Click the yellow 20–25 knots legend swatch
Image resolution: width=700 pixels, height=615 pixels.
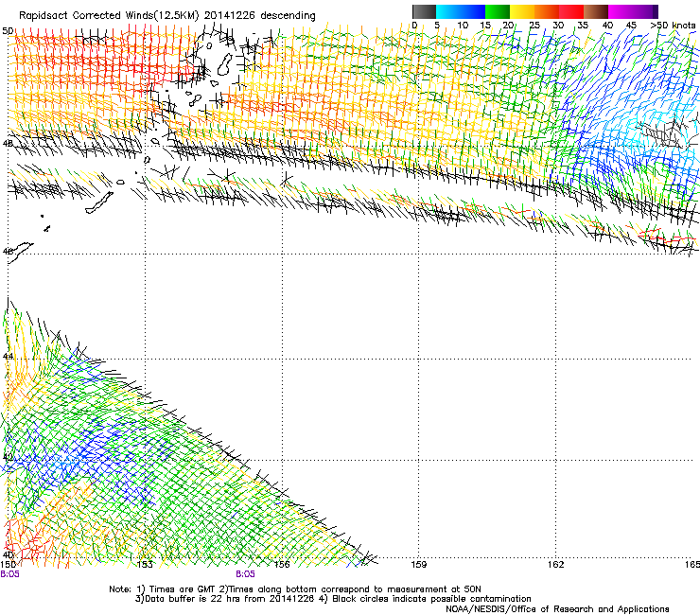(x=522, y=11)
